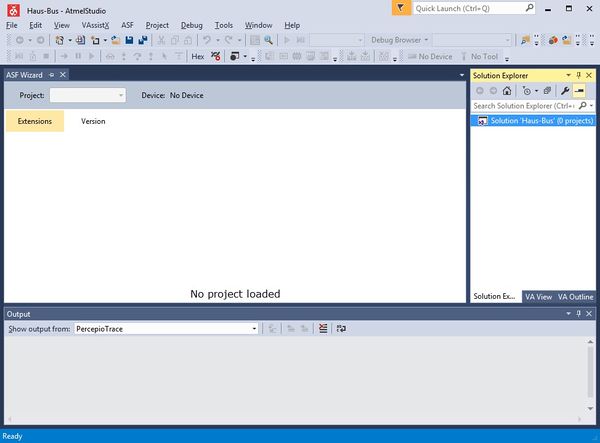Click the Save All toolbar icon
600x443 pixels.
(144, 40)
